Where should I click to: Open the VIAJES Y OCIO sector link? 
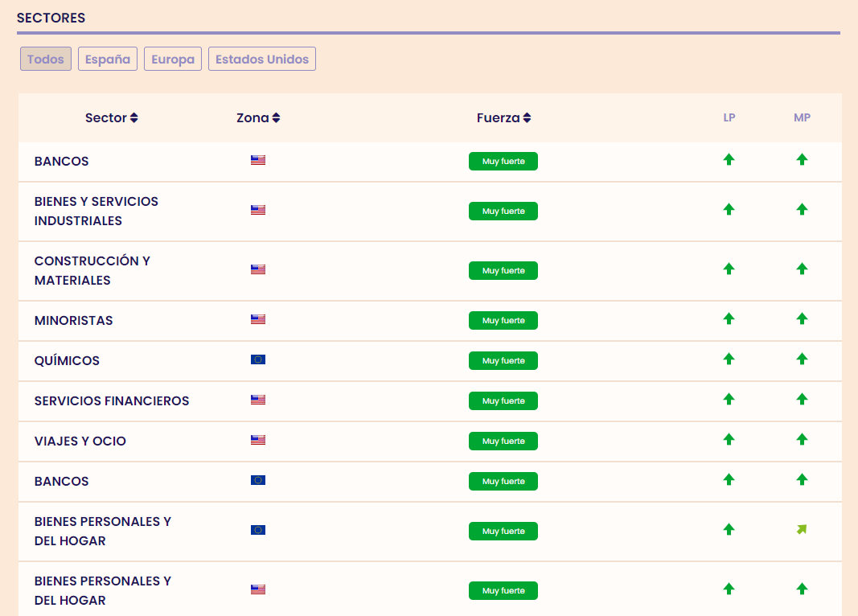tap(80, 441)
